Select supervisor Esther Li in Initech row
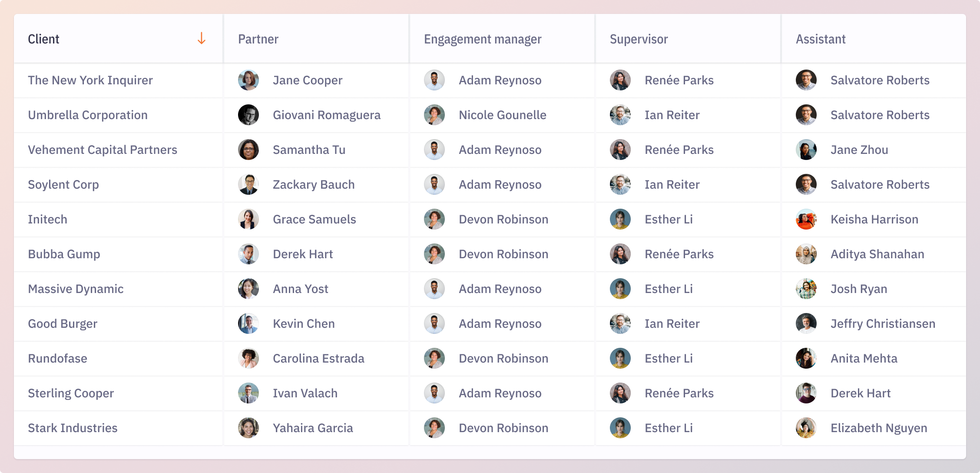 coord(669,219)
